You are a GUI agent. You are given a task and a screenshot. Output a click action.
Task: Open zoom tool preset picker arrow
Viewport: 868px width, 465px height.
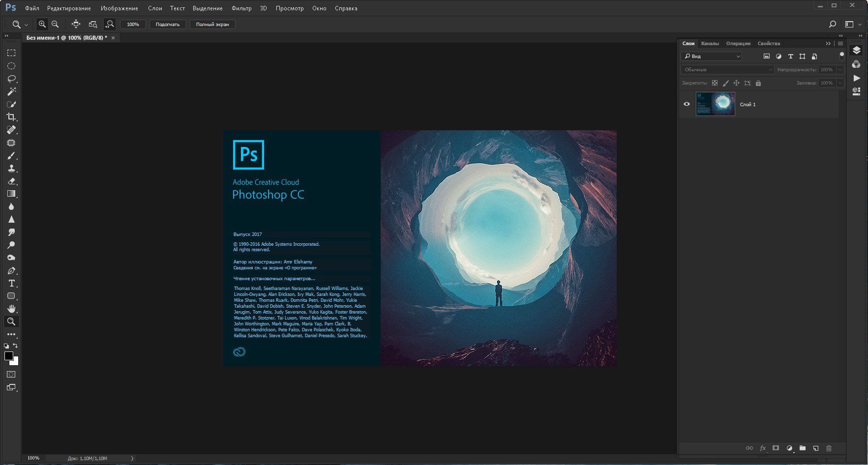[x=26, y=24]
